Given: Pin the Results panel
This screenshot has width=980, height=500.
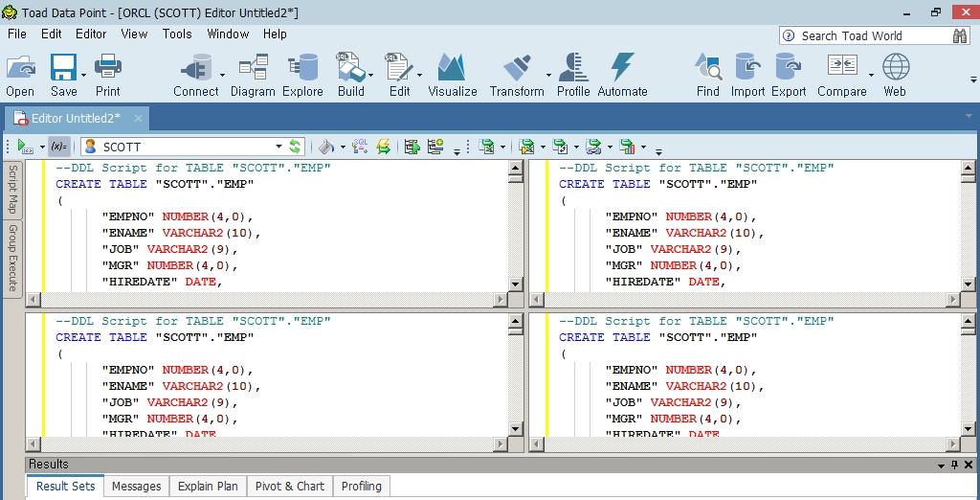Looking at the screenshot, I should click(x=954, y=465).
